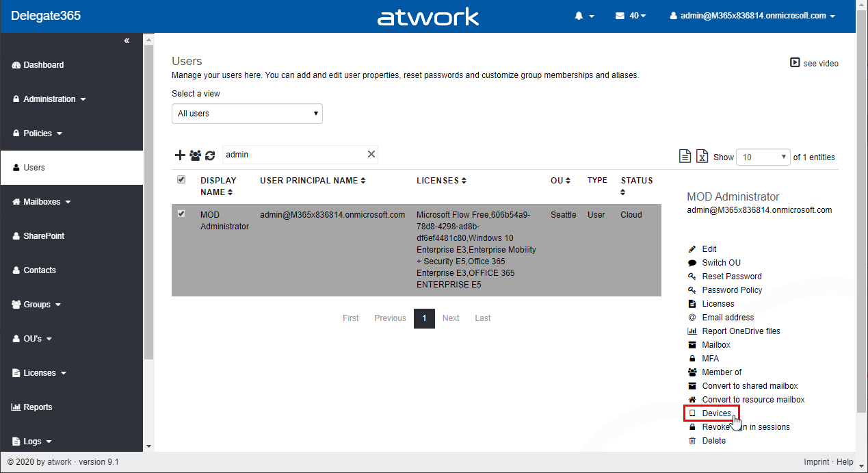Open the admin account dropdown
Screen dimensions: 868x473
pyautogui.click(x=752, y=16)
